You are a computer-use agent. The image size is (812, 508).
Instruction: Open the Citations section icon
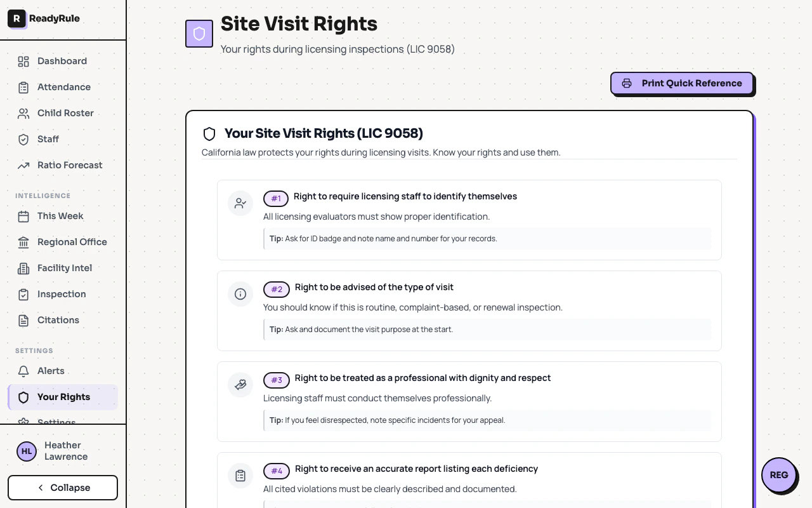(x=23, y=320)
